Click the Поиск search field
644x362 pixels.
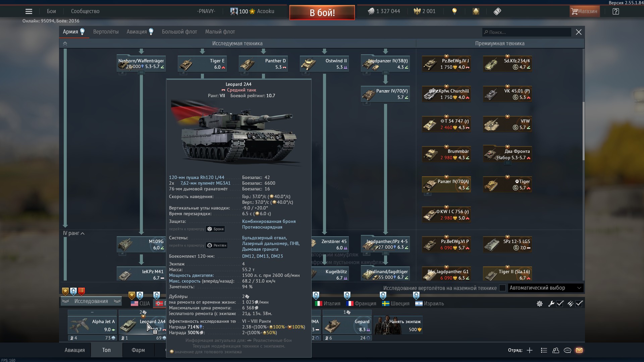tap(527, 32)
